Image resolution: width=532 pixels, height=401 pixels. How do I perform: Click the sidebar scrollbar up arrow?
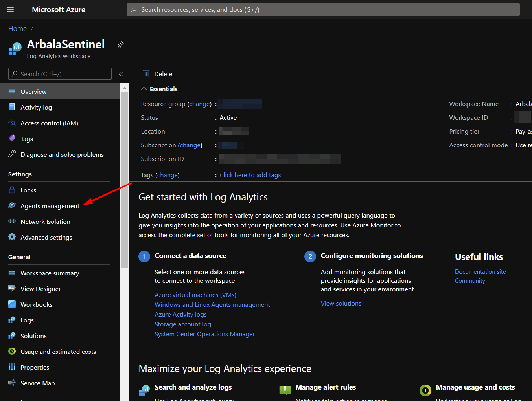(x=125, y=88)
